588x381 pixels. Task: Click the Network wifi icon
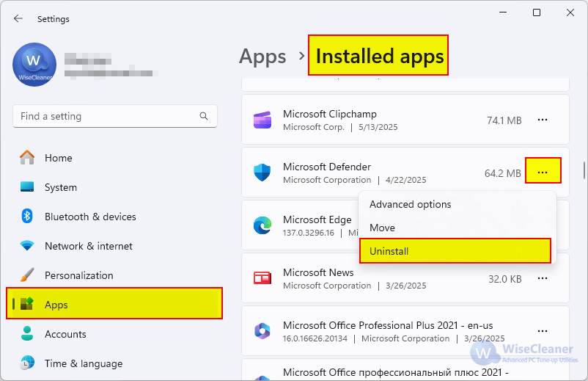coord(27,246)
